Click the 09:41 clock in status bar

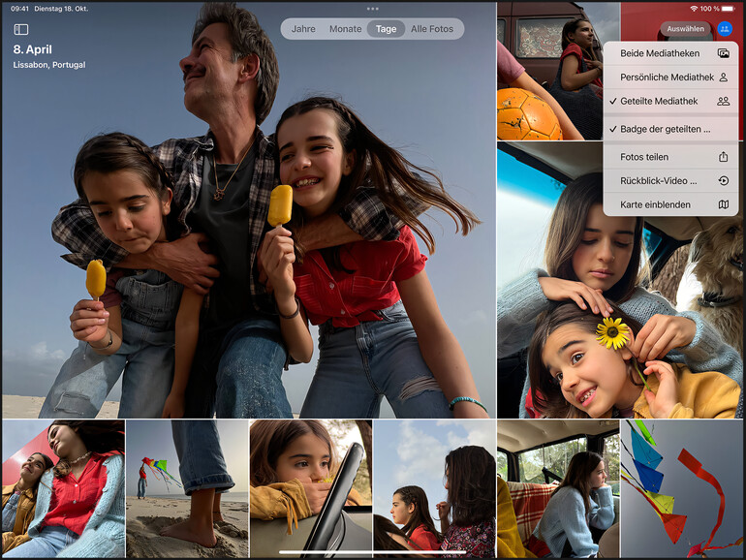19,9
